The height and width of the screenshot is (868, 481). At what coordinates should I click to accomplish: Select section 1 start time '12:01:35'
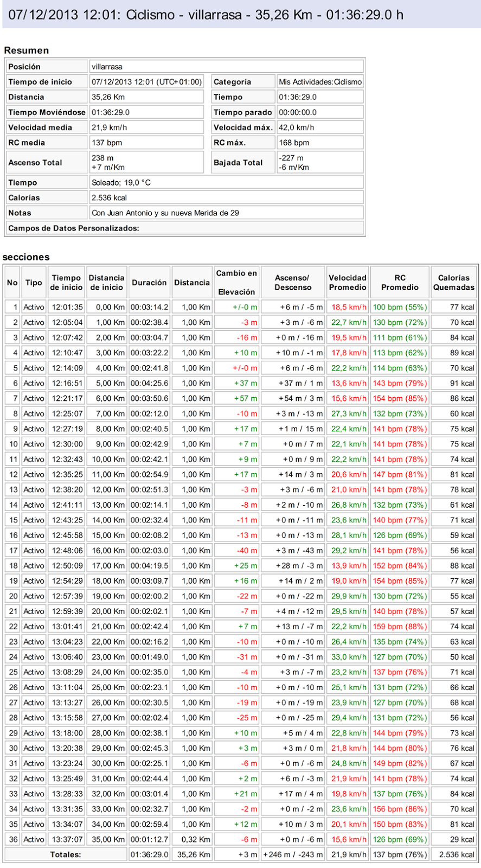point(67,307)
